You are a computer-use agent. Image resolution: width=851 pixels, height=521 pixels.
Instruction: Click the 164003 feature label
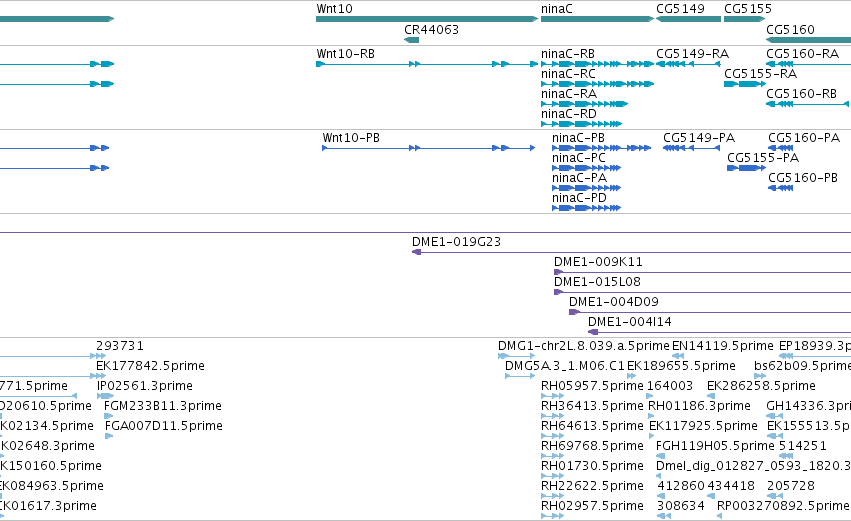(x=670, y=386)
